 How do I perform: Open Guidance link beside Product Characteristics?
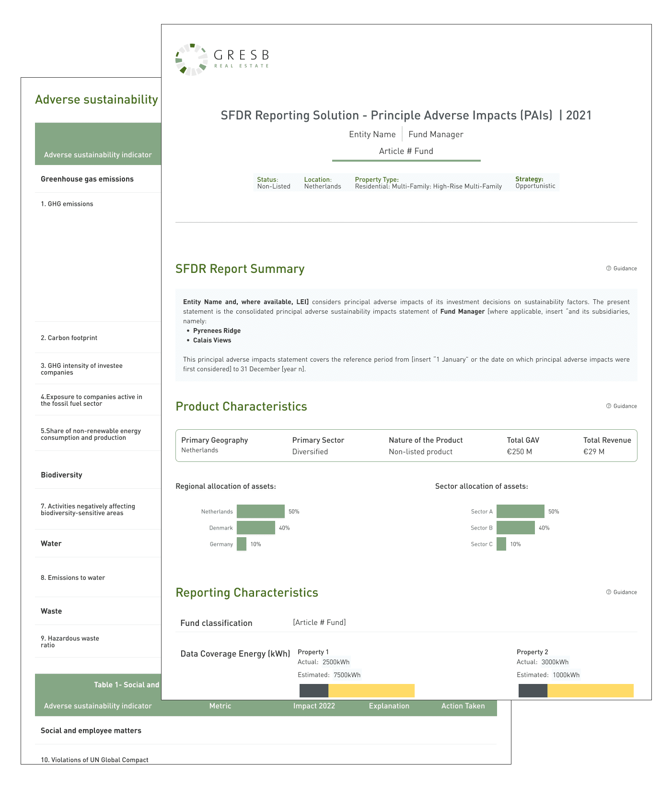click(x=622, y=406)
